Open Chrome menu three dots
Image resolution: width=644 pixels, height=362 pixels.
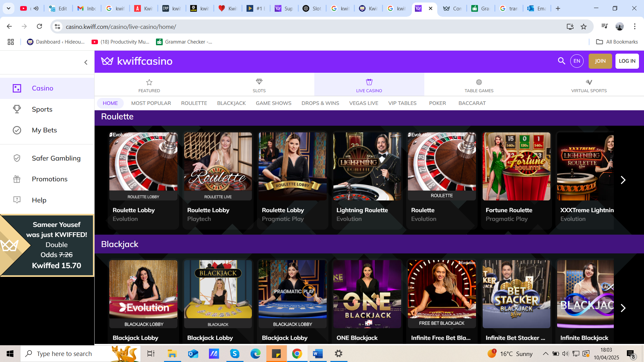point(635,26)
